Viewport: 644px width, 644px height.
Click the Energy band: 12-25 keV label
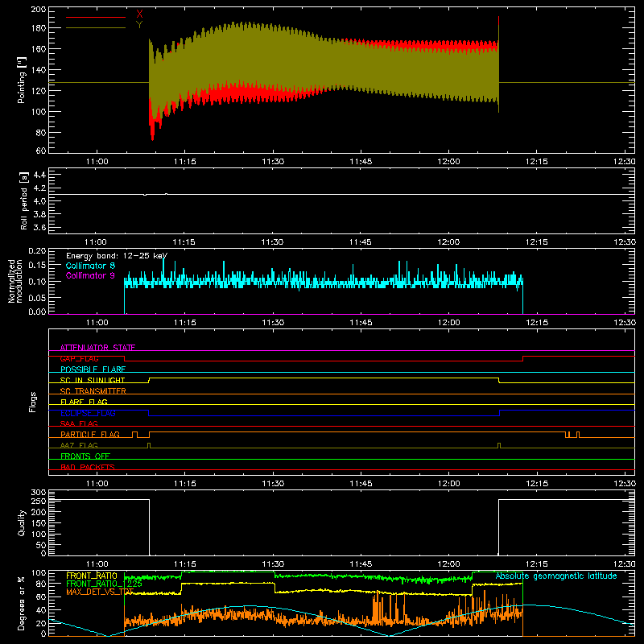click(117, 256)
